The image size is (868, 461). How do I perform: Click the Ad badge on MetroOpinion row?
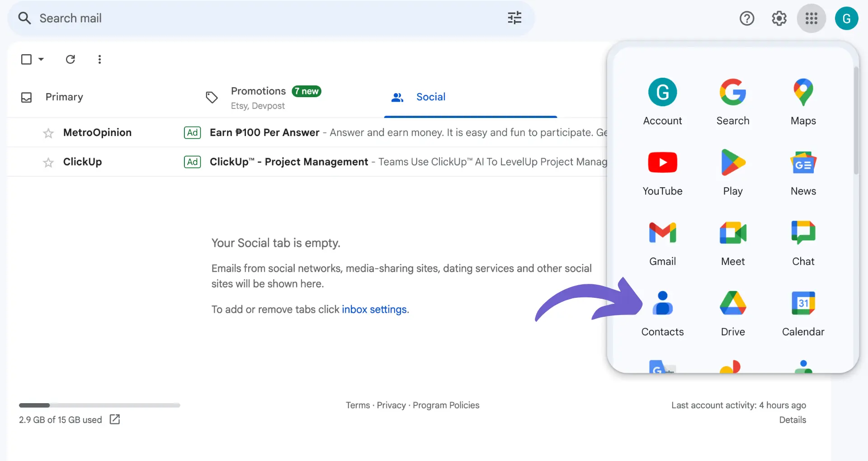193,132
